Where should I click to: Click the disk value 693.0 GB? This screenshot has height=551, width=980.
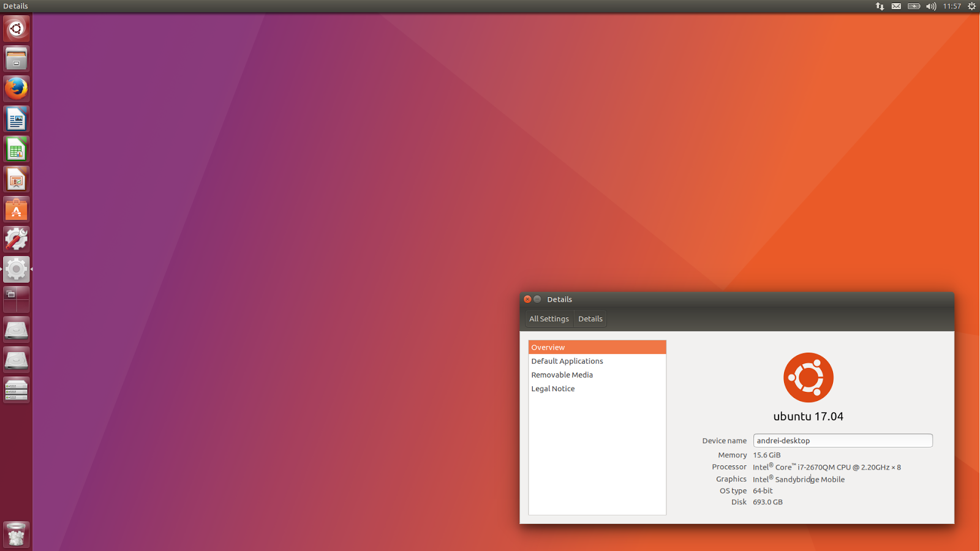point(768,502)
